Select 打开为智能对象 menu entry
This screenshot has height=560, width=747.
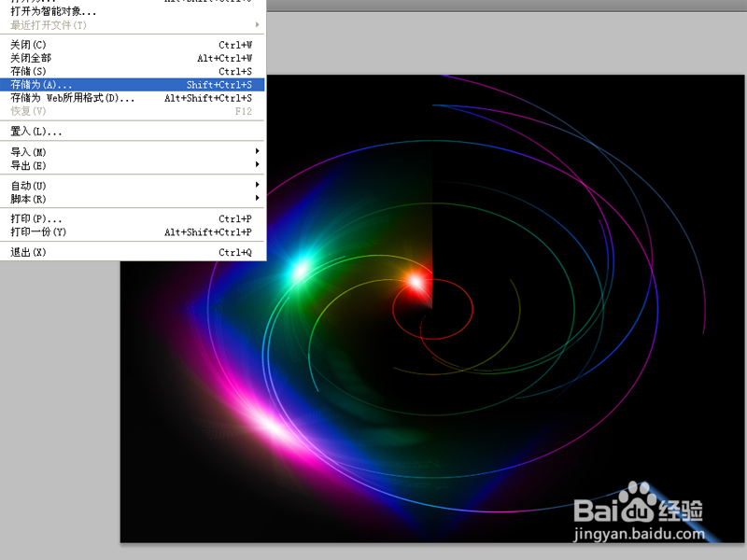(133, 11)
